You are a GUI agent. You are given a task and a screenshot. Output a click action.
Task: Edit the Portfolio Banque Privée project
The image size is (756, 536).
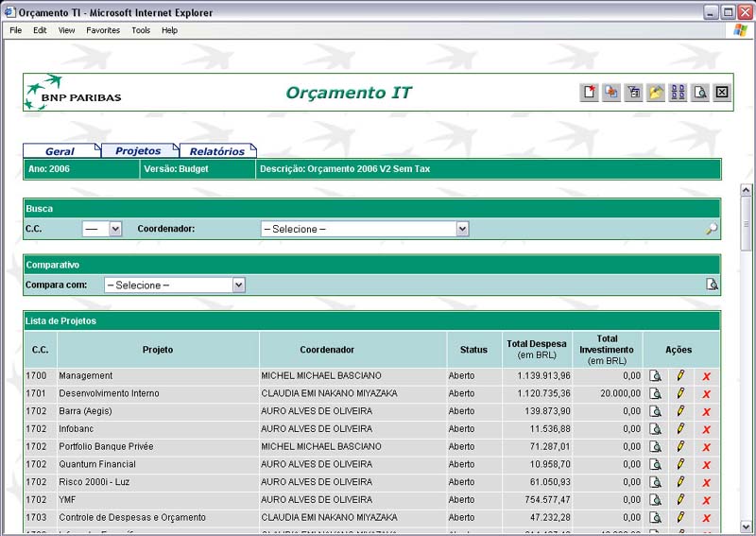(680, 446)
